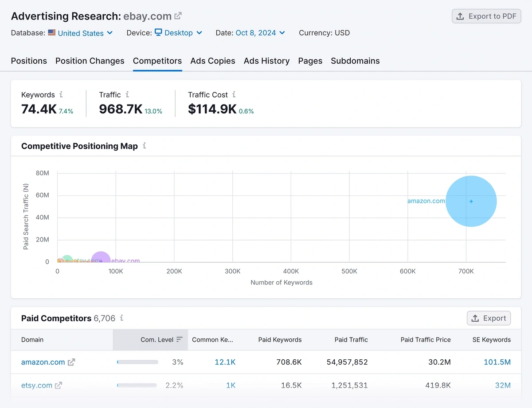The width and height of the screenshot is (532, 408).
Task: Click etsy.com paid traffic 1,251,531
Action: tap(350, 385)
